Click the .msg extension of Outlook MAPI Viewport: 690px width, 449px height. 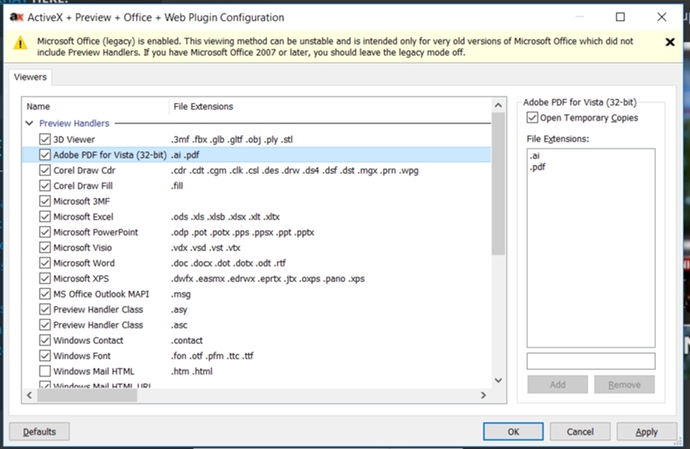click(181, 294)
